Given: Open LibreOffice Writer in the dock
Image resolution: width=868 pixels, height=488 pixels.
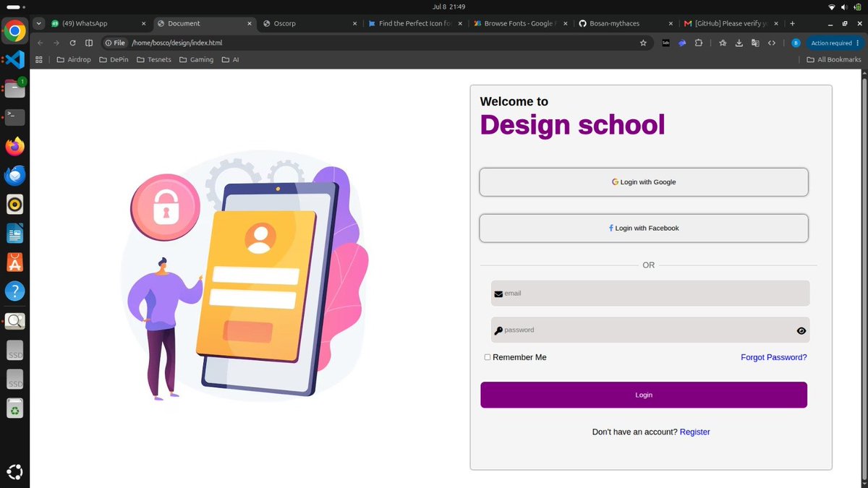Looking at the screenshot, I should coord(14,234).
